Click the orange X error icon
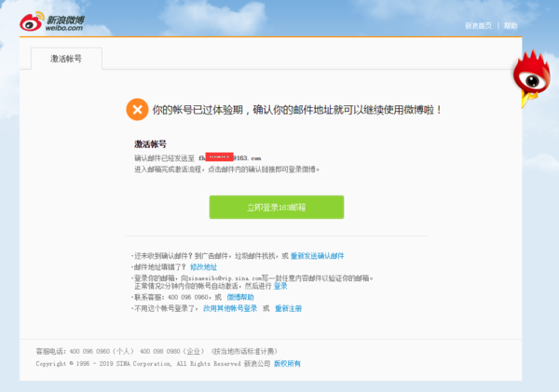Image resolution: width=559 pixels, height=392 pixels. tap(137, 109)
